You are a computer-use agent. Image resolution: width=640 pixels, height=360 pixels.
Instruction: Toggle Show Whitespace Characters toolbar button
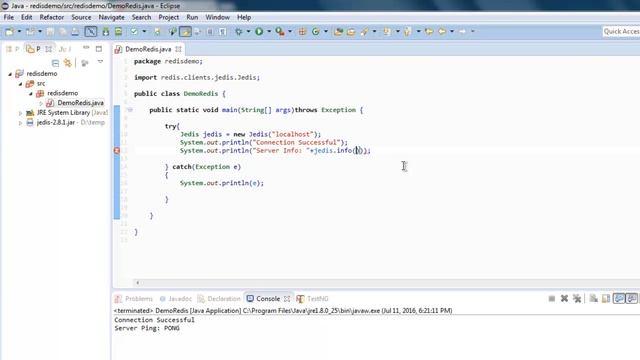tap(222, 31)
